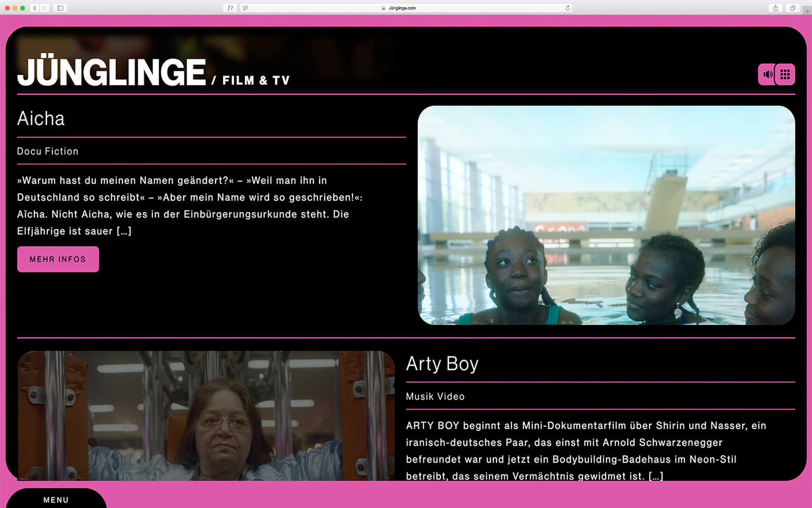Click the Aicha swimming pool thumbnail
The image size is (812, 508).
point(606,215)
